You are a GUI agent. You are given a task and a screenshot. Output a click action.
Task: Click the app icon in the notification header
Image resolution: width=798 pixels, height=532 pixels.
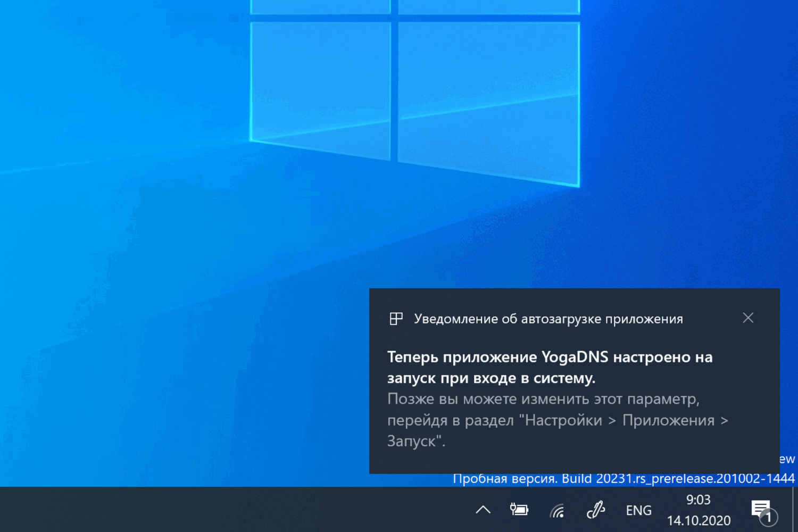(x=396, y=318)
